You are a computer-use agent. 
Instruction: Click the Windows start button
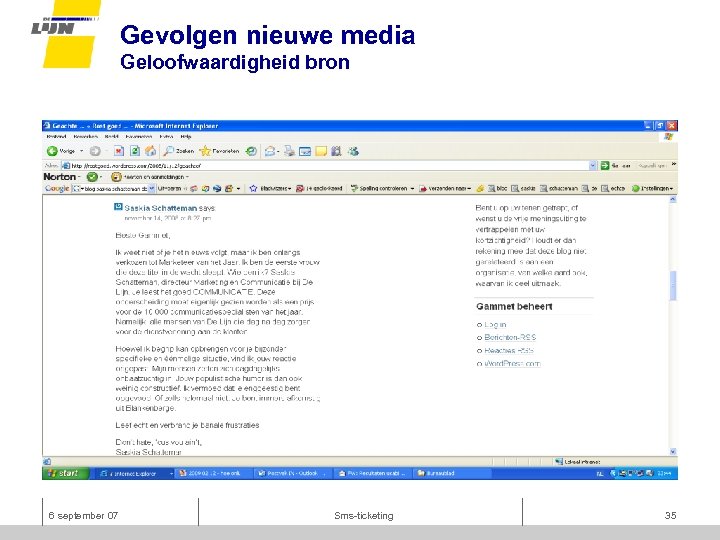(65, 473)
